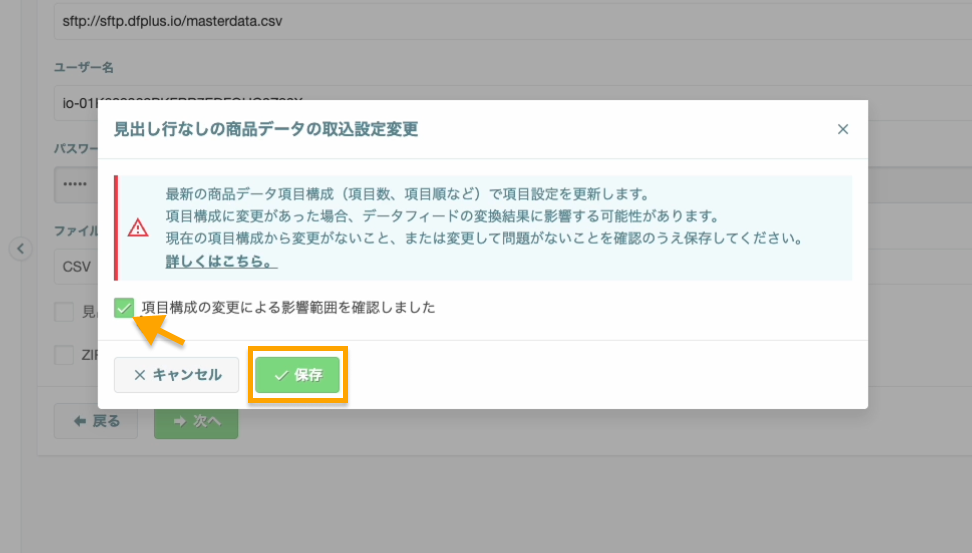Click the 項目構成の変更による影響範囲を確認しました label
Screen dimensions: 972x553
[288, 307]
